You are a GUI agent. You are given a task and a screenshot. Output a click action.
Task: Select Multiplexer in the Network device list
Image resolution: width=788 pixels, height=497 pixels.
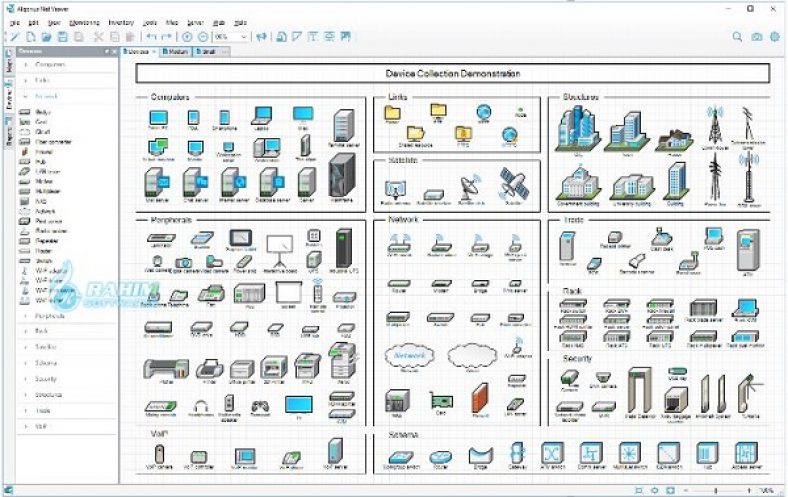click(x=48, y=191)
